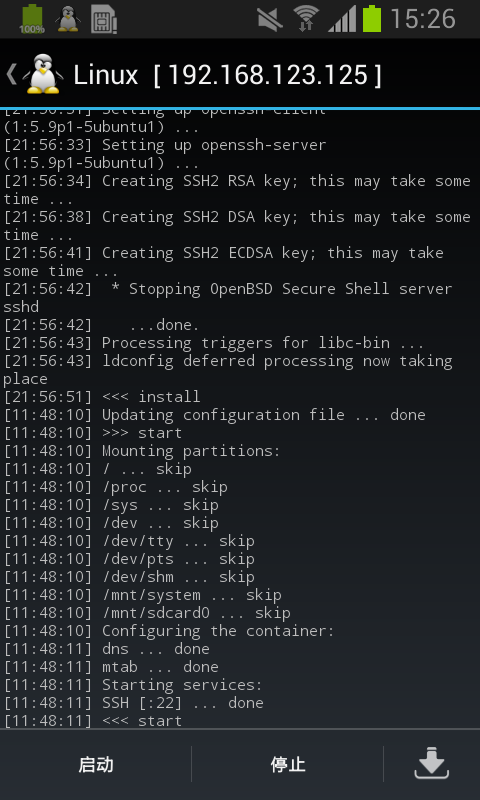Tap the small penguin notification in status bar
Image resolution: width=480 pixels, height=800 pixels.
68,19
